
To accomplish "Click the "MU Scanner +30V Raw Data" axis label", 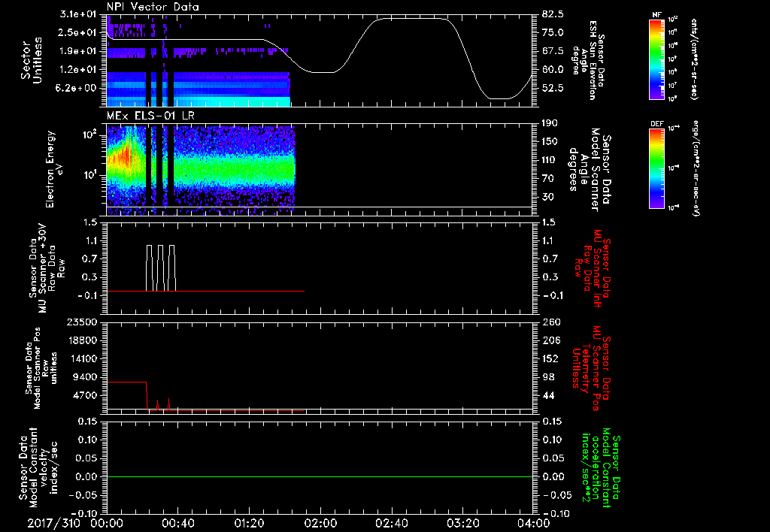I will click(x=46, y=268).
